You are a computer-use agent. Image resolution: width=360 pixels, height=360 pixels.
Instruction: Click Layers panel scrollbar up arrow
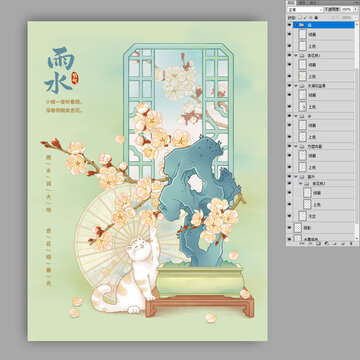tap(356, 24)
